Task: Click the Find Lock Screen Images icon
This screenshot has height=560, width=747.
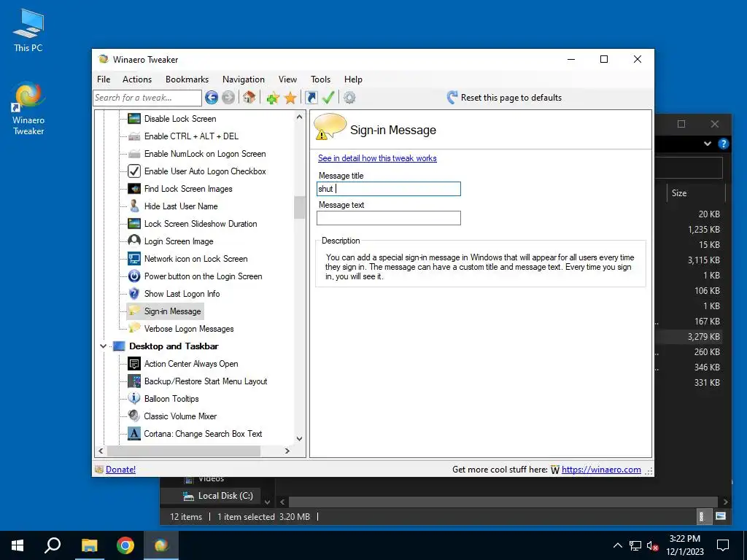Action: pyautogui.click(x=134, y=189)
